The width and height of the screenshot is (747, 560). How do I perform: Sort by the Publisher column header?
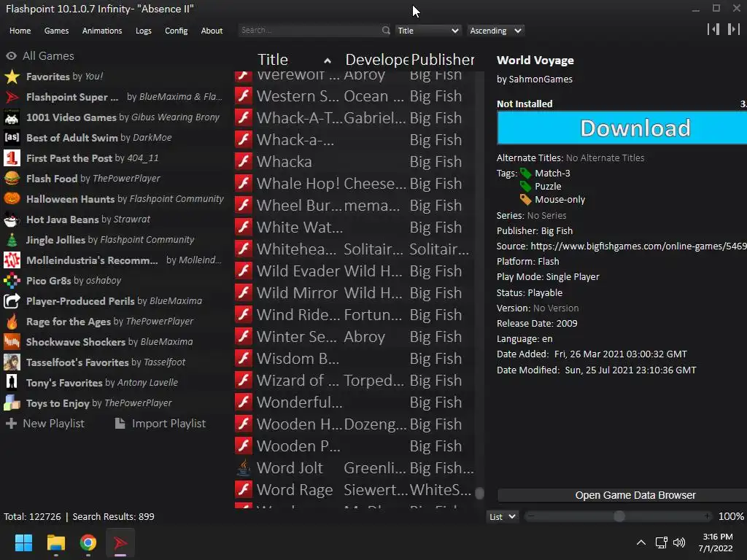[x=443, y=60]
